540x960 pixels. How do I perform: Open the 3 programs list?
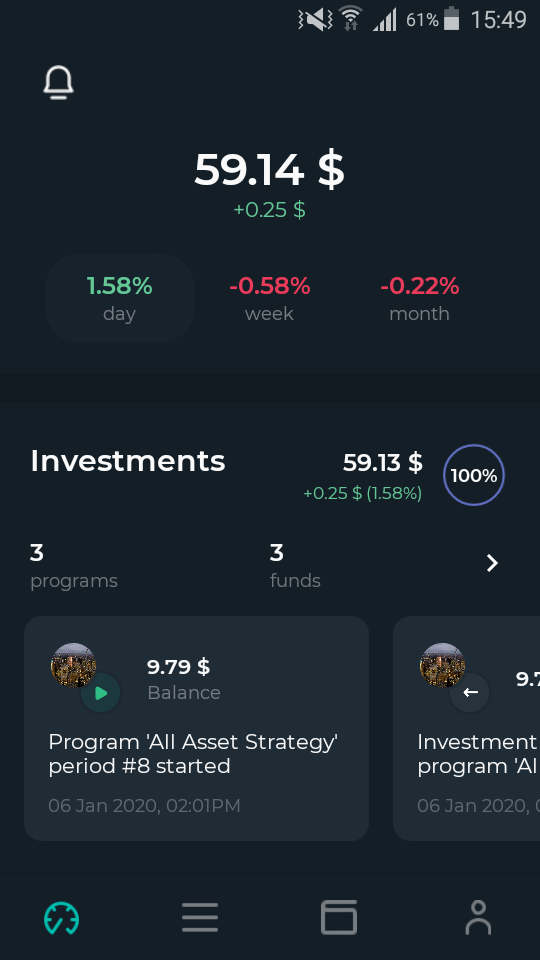73,566
